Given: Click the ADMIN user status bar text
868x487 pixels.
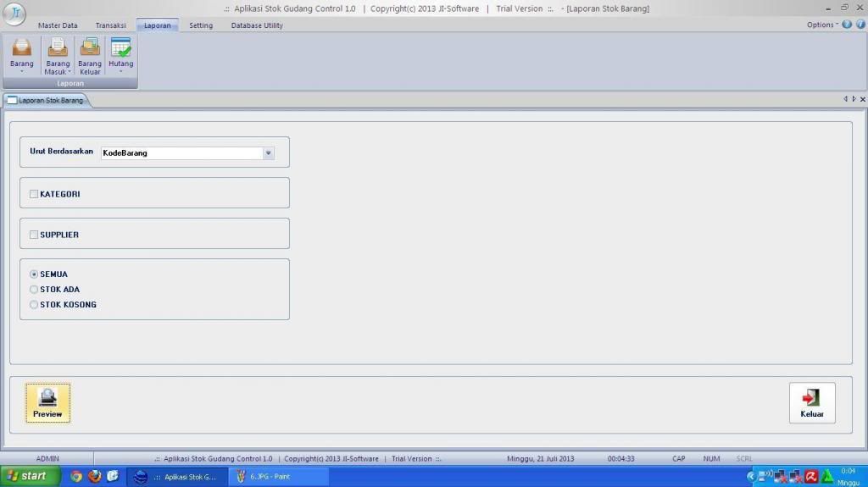Looking at the screenshot, I should pyautogui.click(x=47, y=459).
